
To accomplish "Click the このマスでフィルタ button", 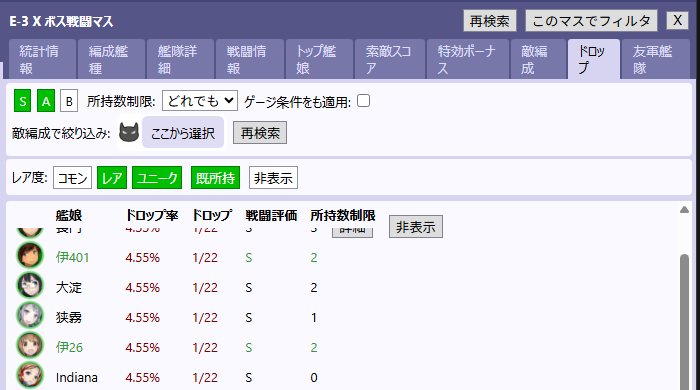I will point(591,21).
